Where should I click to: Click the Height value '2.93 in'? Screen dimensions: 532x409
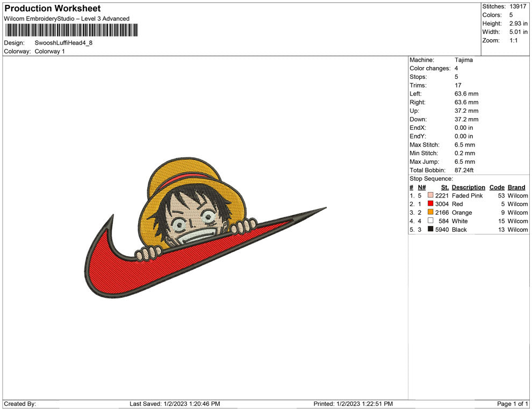pos(518,24)
